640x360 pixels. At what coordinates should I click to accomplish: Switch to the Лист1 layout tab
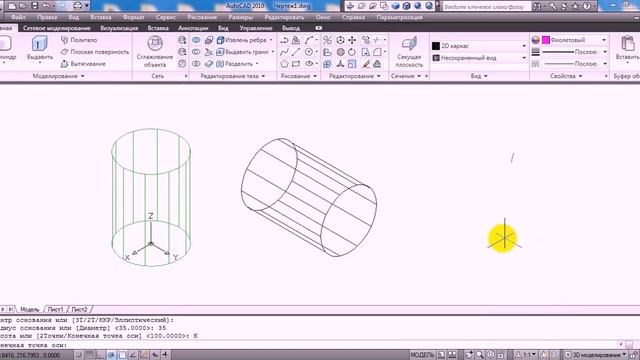coord(56,309)
